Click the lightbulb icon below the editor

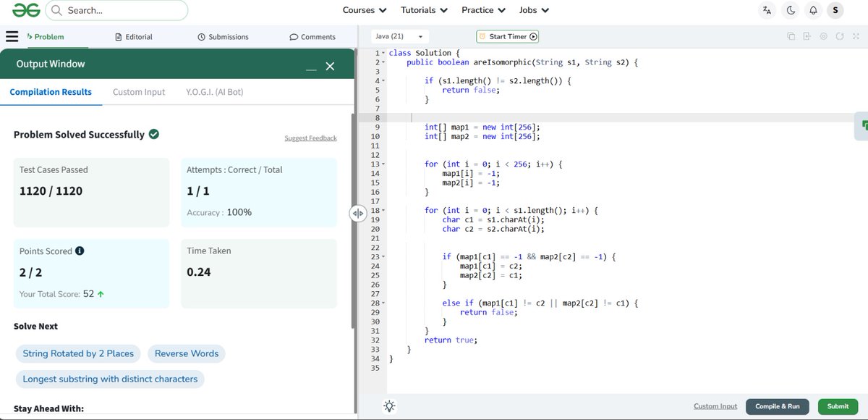389,406
